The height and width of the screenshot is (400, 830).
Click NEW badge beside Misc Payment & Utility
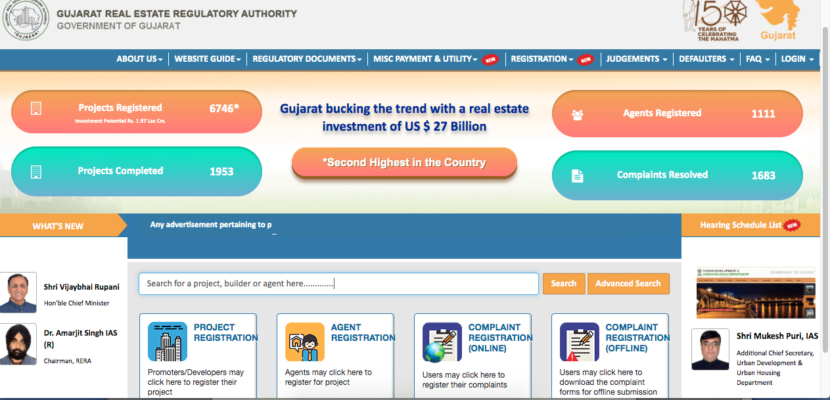(491, 60)
